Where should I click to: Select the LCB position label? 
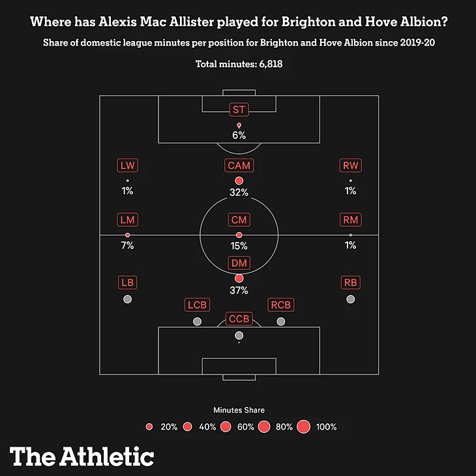(197, 305)
